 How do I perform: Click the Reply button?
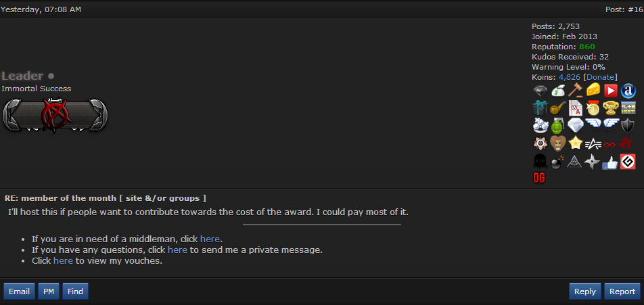584,291
